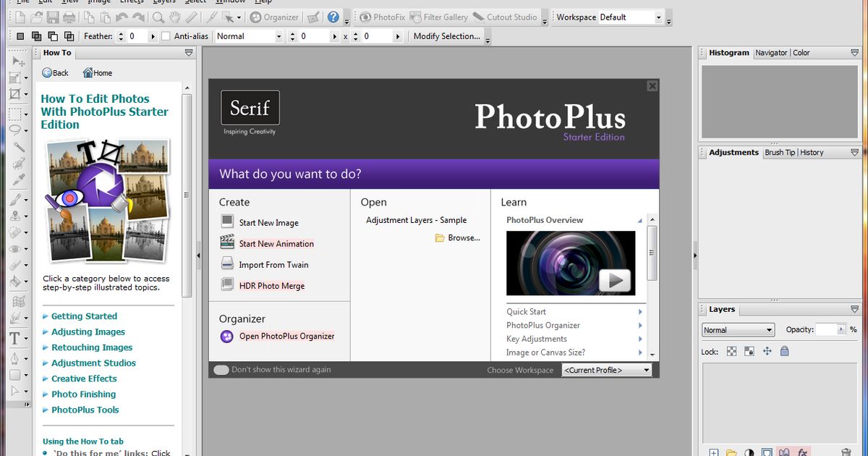
Task: Toggle the Lock pixels icon in Layers
Action: [x=749, y=351]
